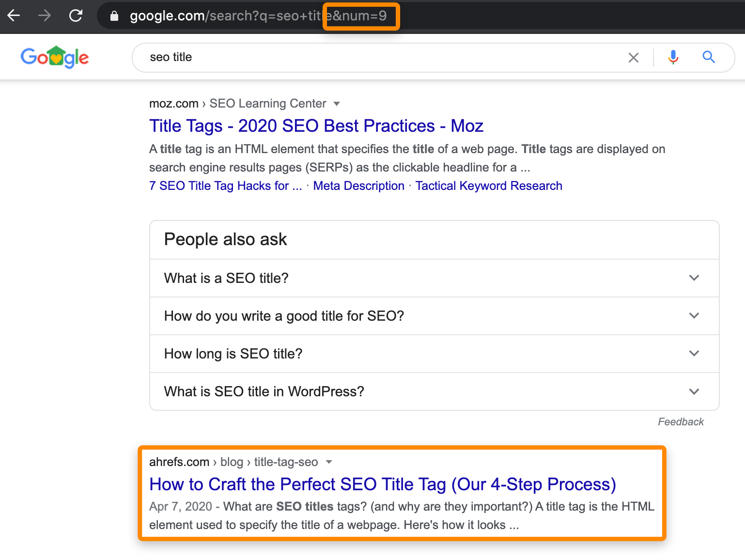Open the moz.com result options arrow
This screenshot has height=560, width=745.
337,104
